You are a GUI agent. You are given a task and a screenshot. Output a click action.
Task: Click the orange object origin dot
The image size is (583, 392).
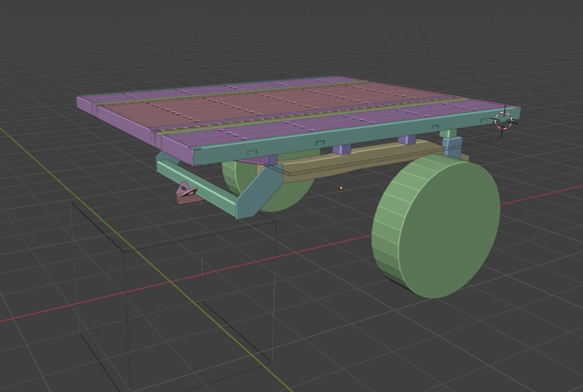[341, 188]
